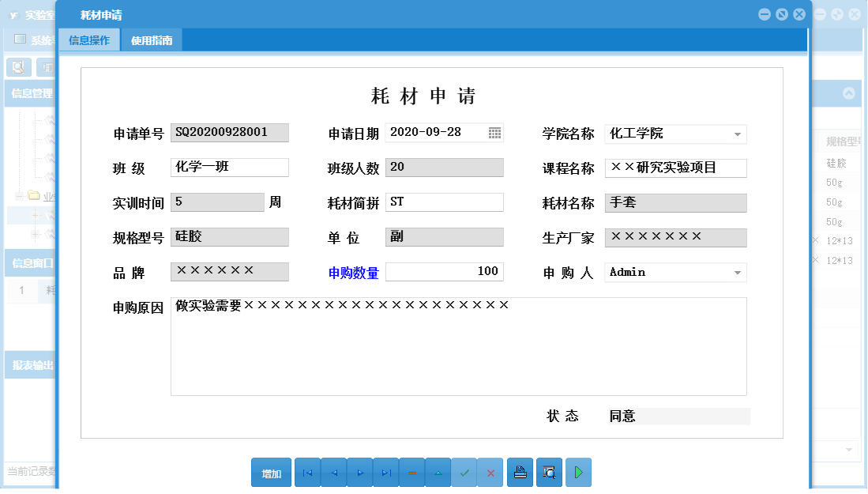The image size is (868, 494).
Task: Open print preview with the magnifier icon
Action: pyautogui.click(x=548, y=472)
